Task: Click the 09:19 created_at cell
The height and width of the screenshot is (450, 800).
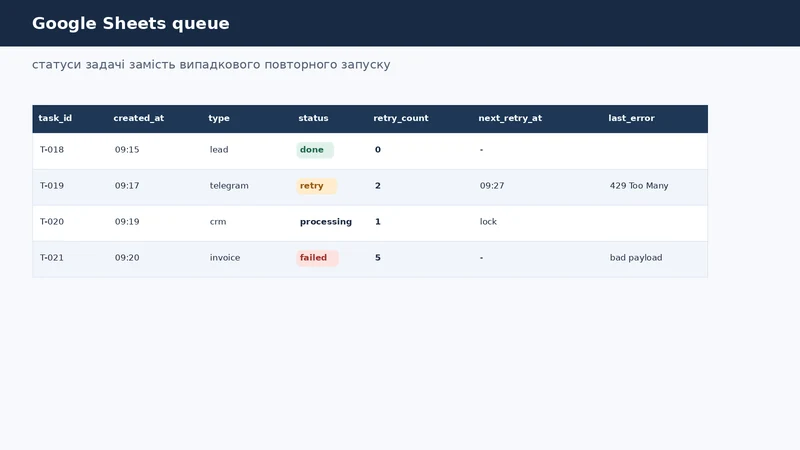Action: point(127,222)
